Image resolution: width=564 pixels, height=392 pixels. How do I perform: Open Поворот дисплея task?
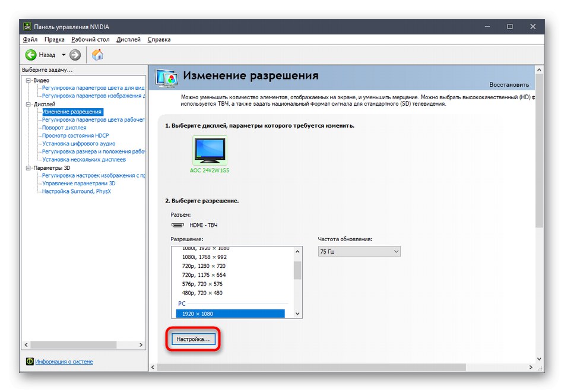click(64, 128)
